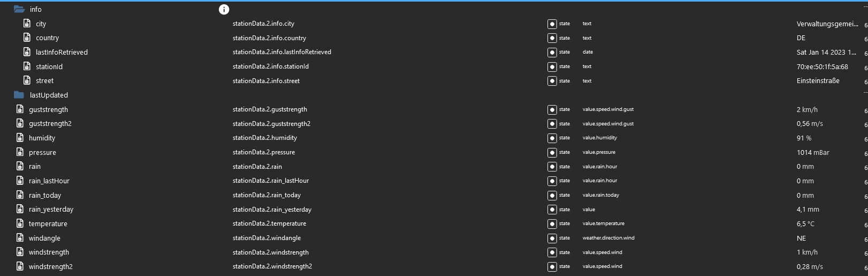
Task: Click the lastInfoRetrieved date value
Action: pos(826,53)
